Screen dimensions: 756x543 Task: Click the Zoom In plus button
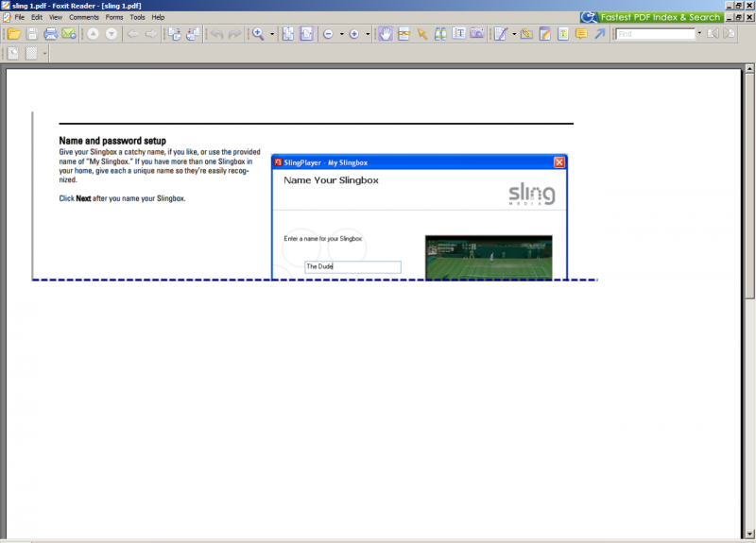(353, 34)
